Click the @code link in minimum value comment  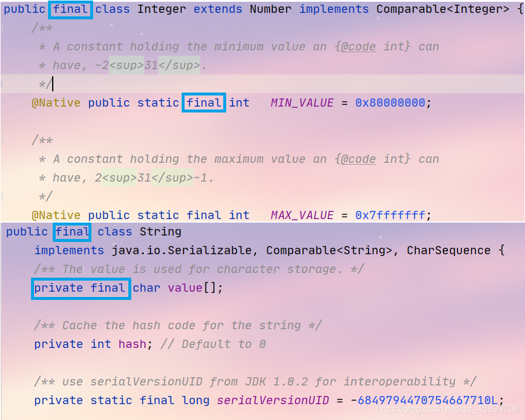(358, 47)
